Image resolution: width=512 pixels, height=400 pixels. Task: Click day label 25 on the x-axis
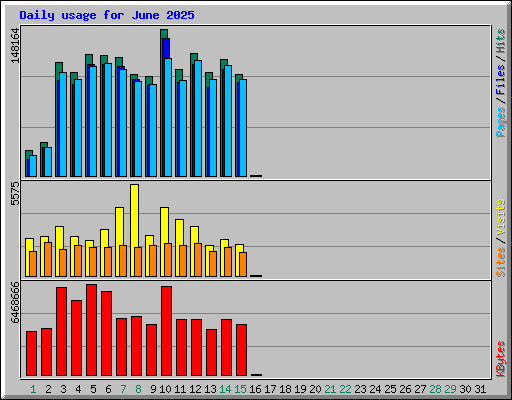pos(390,389)
